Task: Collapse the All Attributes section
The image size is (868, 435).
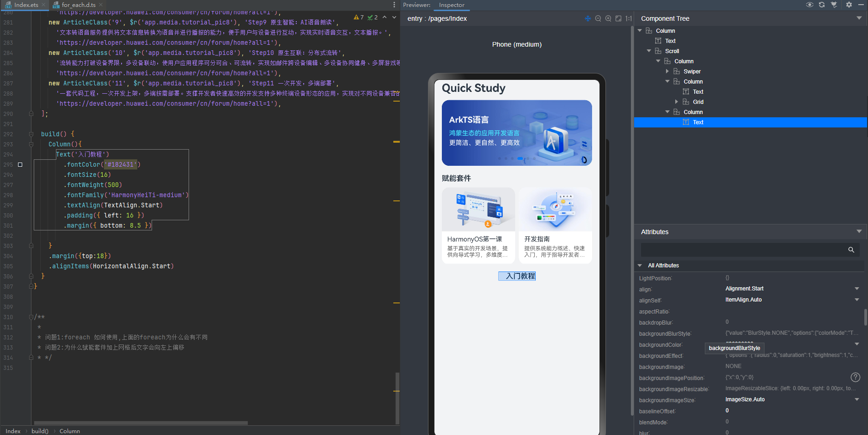Action: coord(640,266)
